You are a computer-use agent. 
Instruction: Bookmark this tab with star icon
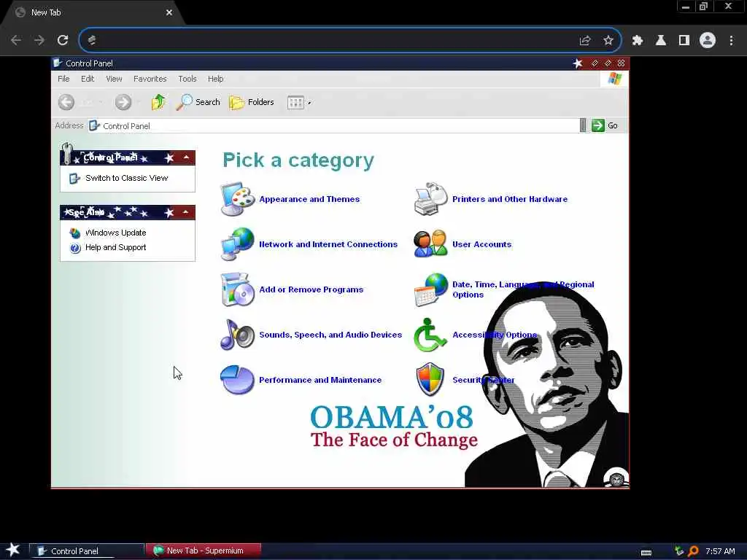click(x=608, y=41)
